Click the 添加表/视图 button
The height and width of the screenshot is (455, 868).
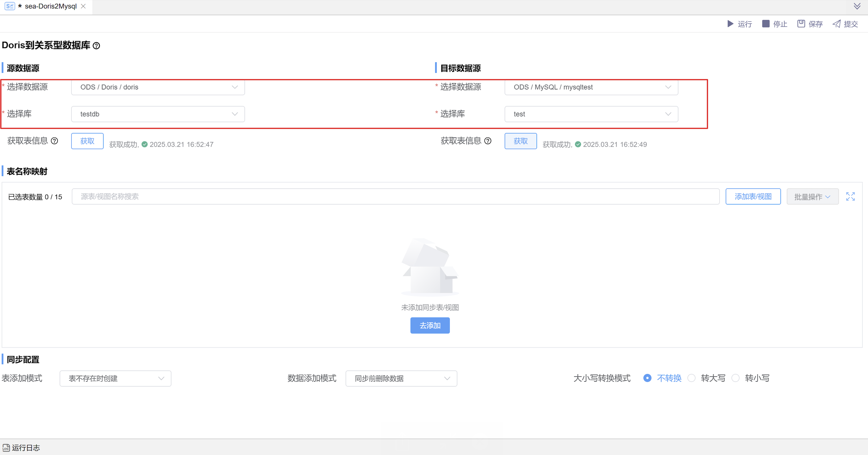[753, 197]
